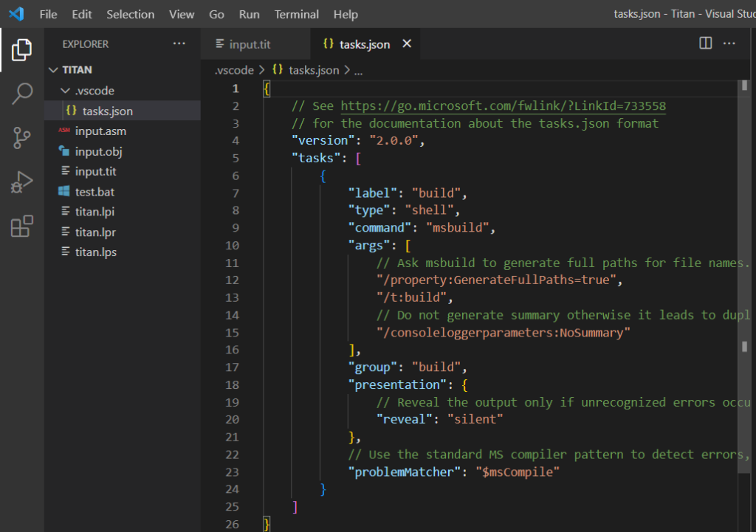The width and height of the screenshot is (756, 532).
Task: Click the test.bat Windows file icon
Action: tap(64, 191)
